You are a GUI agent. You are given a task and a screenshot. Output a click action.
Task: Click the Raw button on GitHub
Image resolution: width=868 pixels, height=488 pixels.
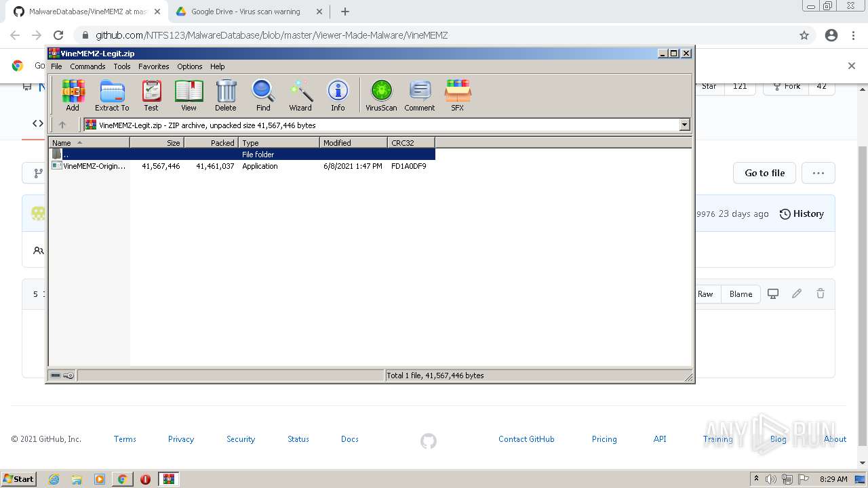pyautogui.click(x=705, y=294)
